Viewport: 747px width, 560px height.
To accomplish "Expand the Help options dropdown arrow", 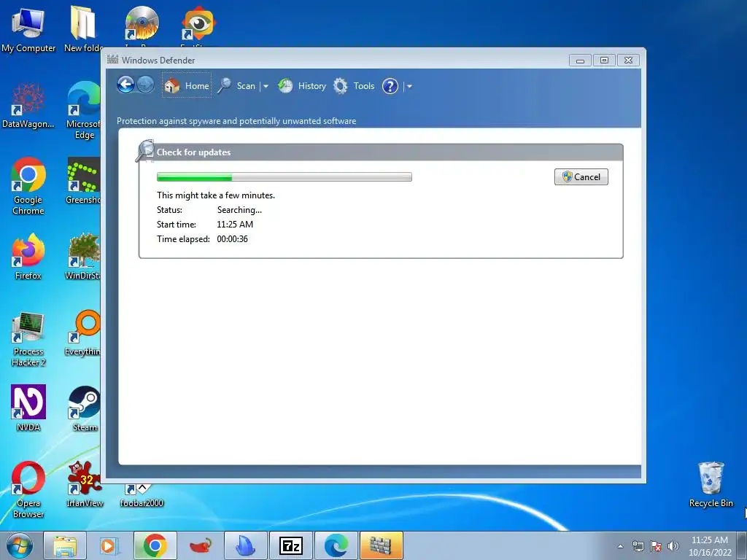I will (x=409, y=86).
